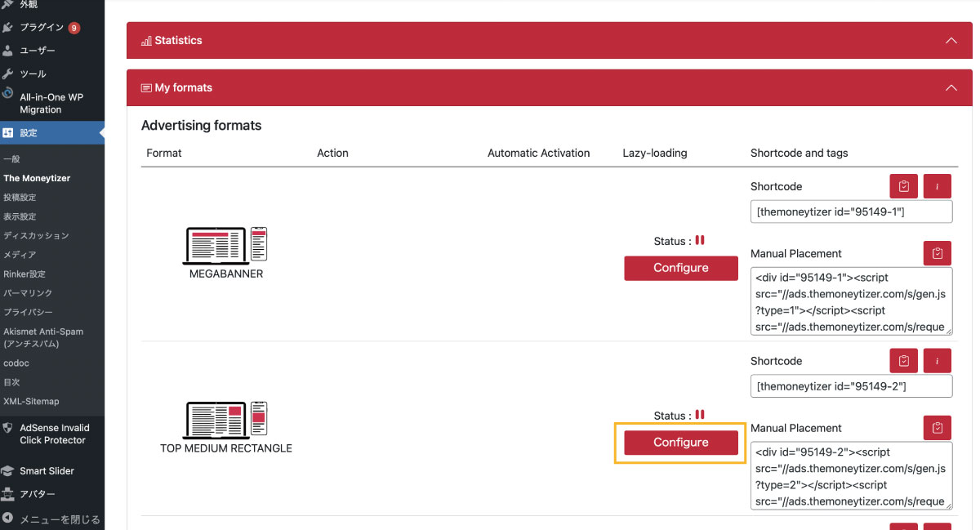Open info icon beside 95149-2 shortcode
Viewport: 980px width, 530px height.
pos(938,361)
